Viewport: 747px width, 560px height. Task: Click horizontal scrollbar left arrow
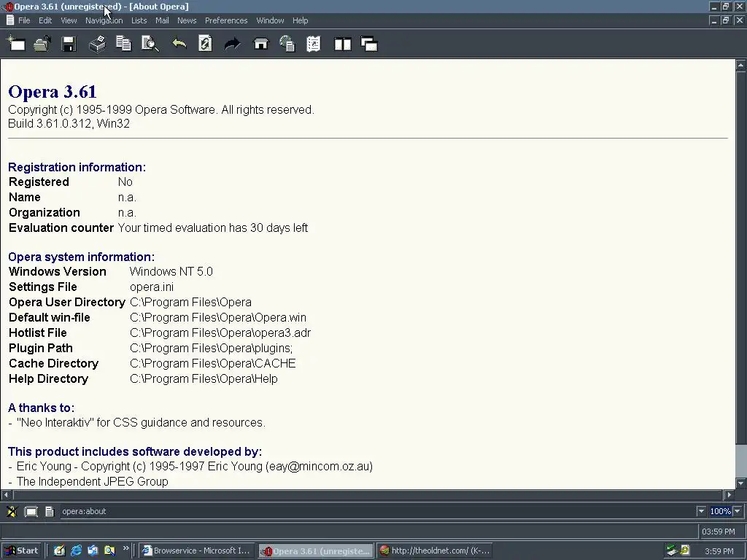click(x=6, y=495)
